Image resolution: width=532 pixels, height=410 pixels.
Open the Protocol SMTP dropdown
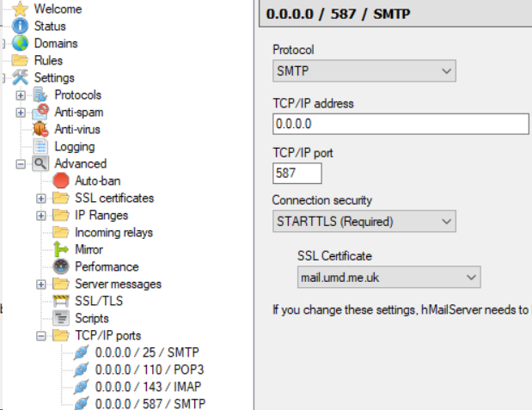[364, 71]
